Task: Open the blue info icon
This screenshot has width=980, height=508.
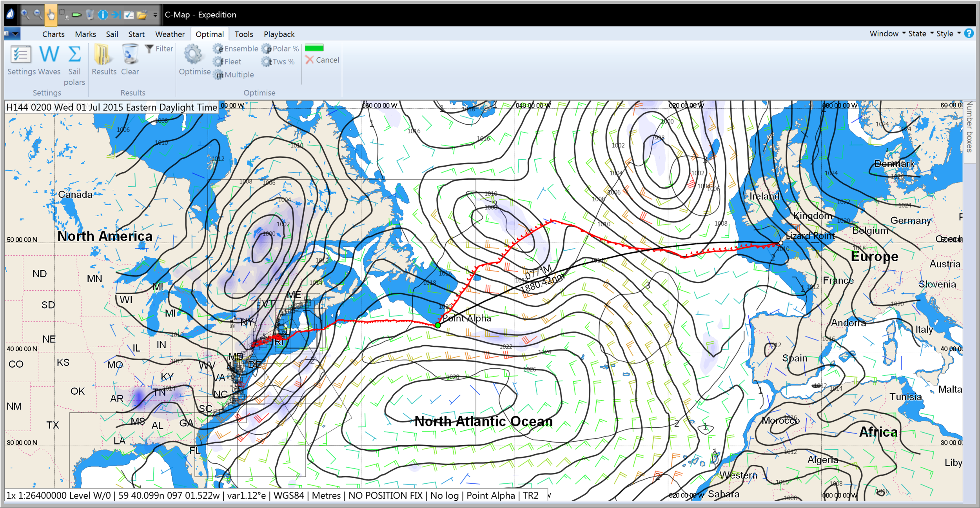Action: [103, 15]
